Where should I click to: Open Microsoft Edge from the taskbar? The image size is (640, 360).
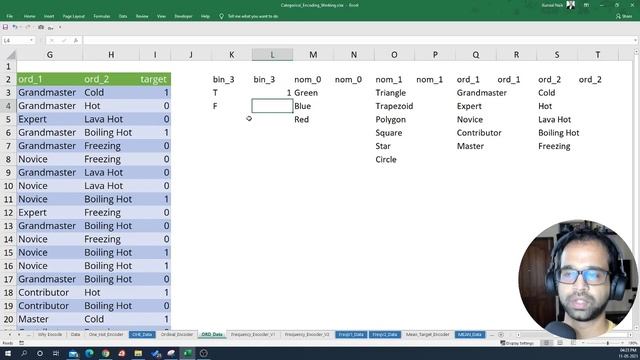point(89,353)
